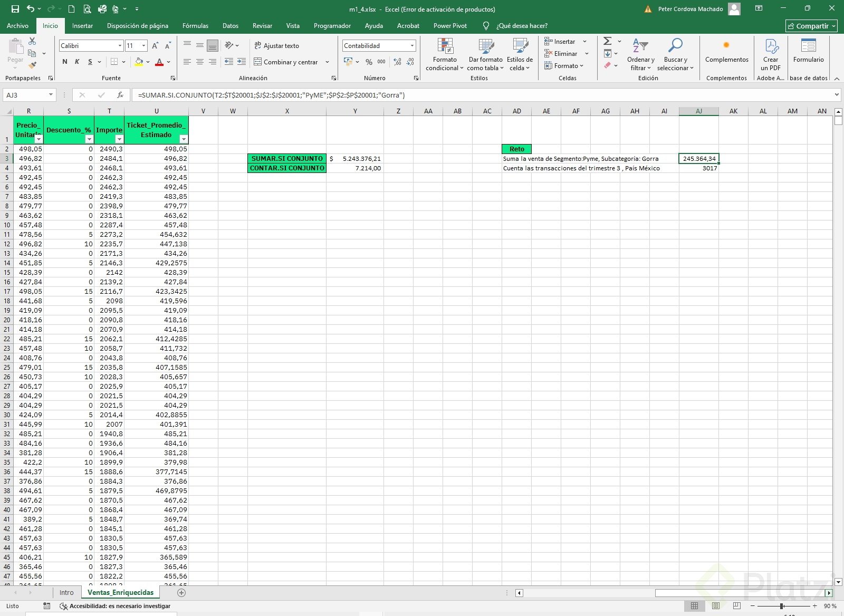The image size is (844, 616).
Task: Add a new sheet with the plus icon
Action: click(181, 593)
